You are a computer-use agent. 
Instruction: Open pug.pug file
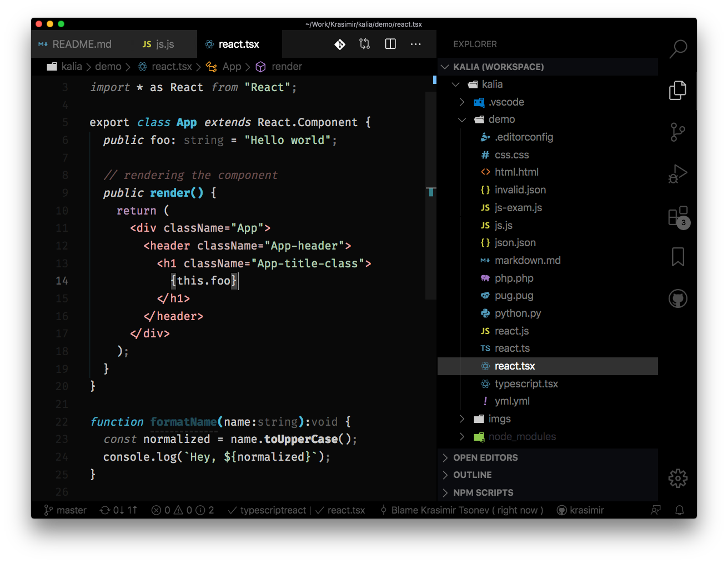[548, 296]
